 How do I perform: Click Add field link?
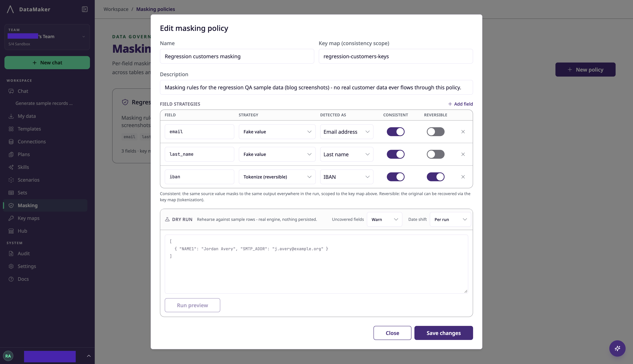[x=460, y=104]
